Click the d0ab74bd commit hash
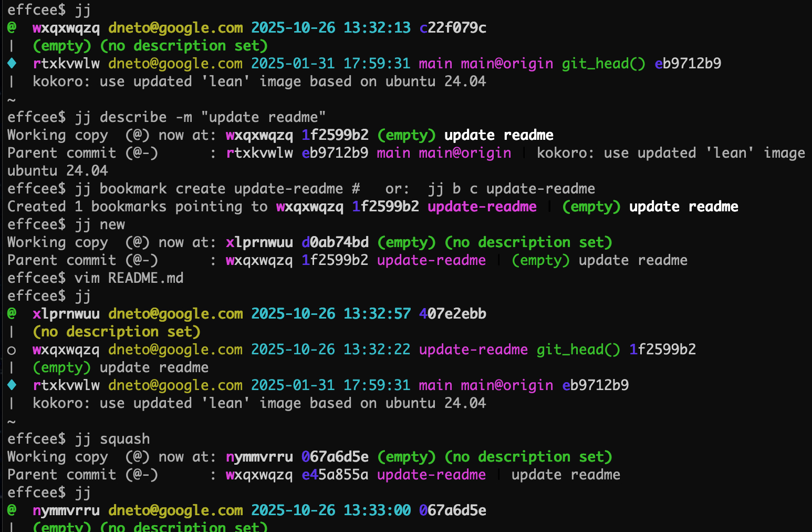Image resolution: width=812 pixels, height=532 pixels. click(335, 242)
